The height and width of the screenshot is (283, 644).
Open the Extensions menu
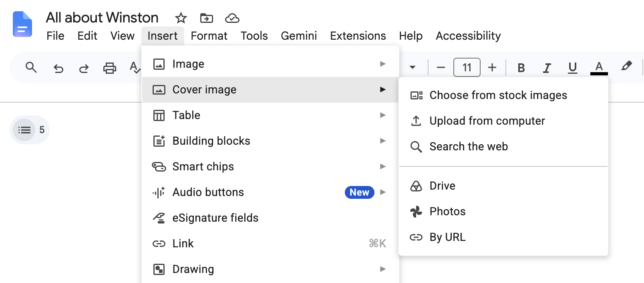(358, 36)
